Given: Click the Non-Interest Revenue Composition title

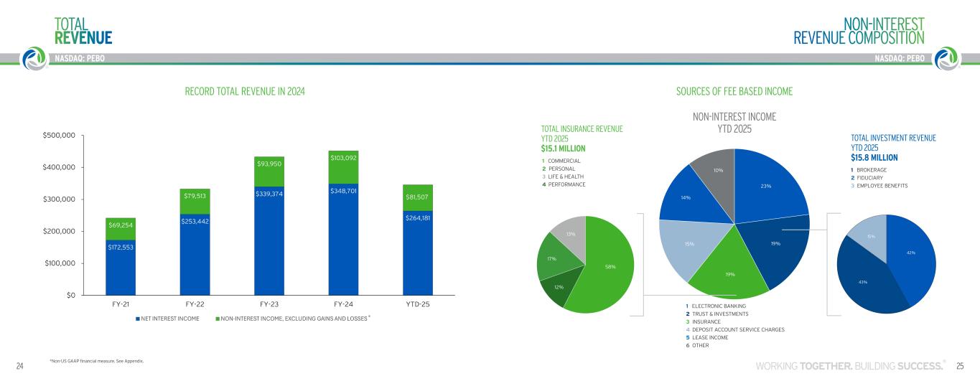Looking at the screenshot, I should coord(859,30).
